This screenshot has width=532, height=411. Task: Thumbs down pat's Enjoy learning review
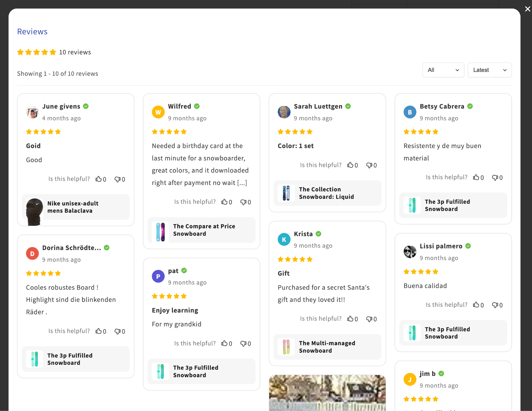coord(243,343)
